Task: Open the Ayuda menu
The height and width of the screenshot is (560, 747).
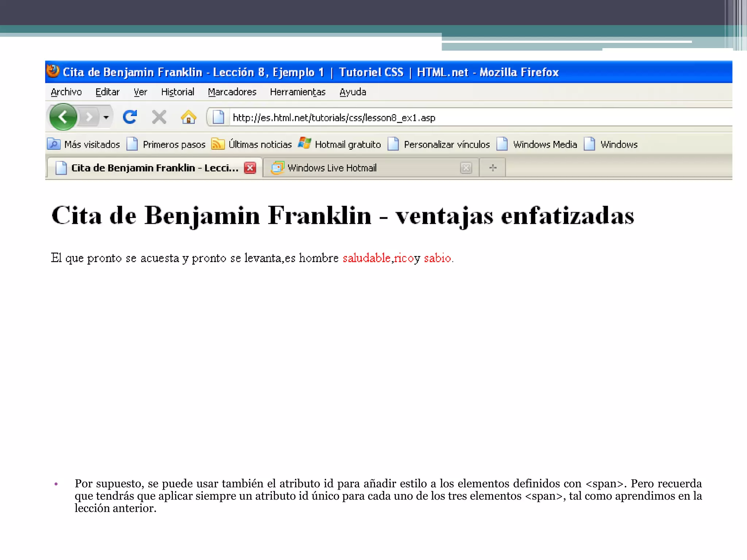Action: 353,92
